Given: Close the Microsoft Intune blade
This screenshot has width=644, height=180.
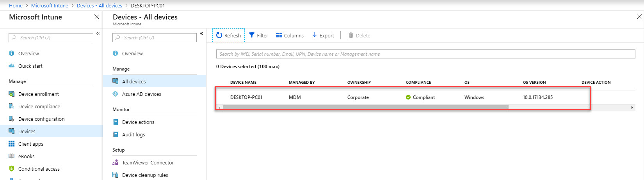Looking at the screenshot, I should coord(97,17).
